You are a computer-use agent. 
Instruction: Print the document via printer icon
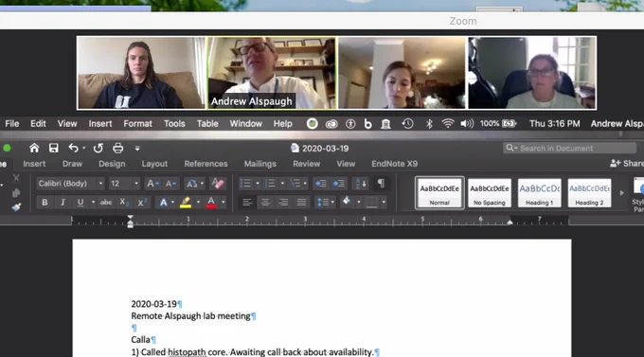pos(117,148)
